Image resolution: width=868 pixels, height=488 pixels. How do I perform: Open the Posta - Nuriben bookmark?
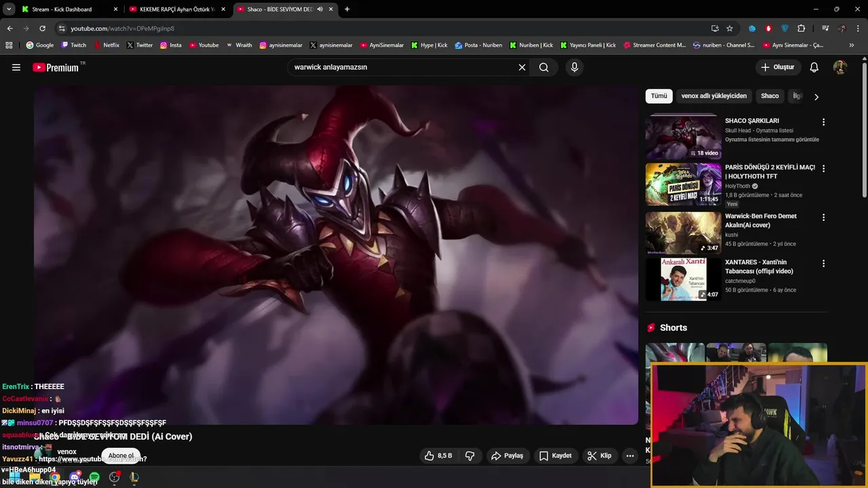pyautogui.click(x=479, y=45)
